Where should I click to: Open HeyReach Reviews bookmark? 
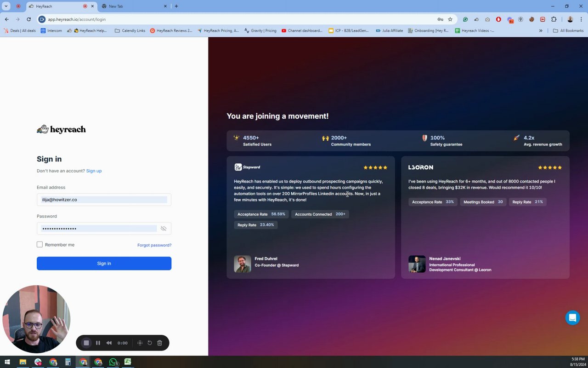pos(171,31)
